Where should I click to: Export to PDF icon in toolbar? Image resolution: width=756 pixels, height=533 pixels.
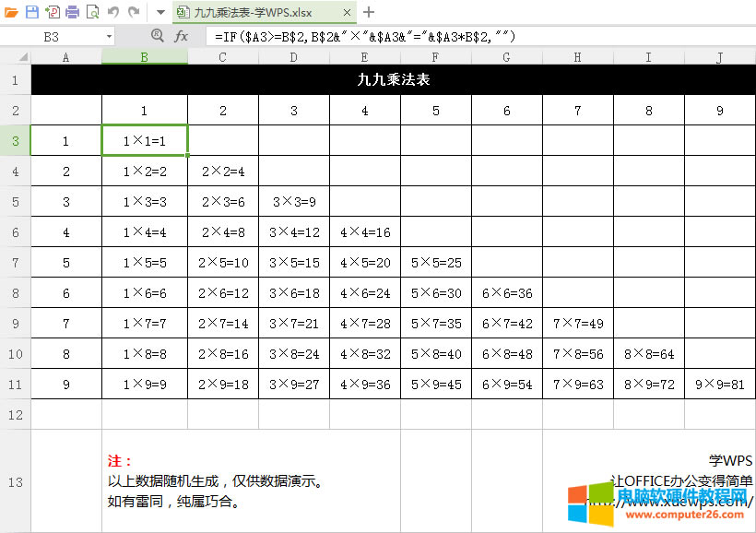click(x=52, y=12)
